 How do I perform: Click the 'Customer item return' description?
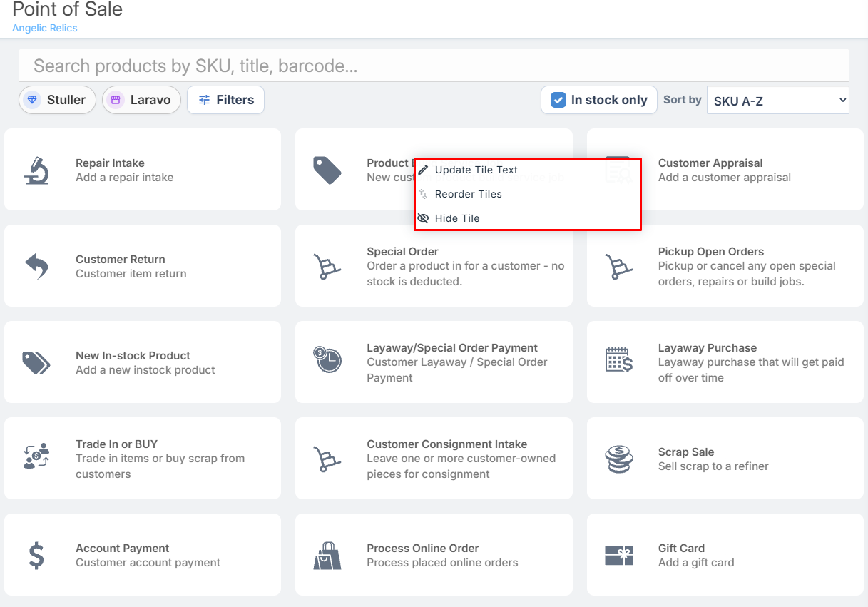(x=131, y=274)
